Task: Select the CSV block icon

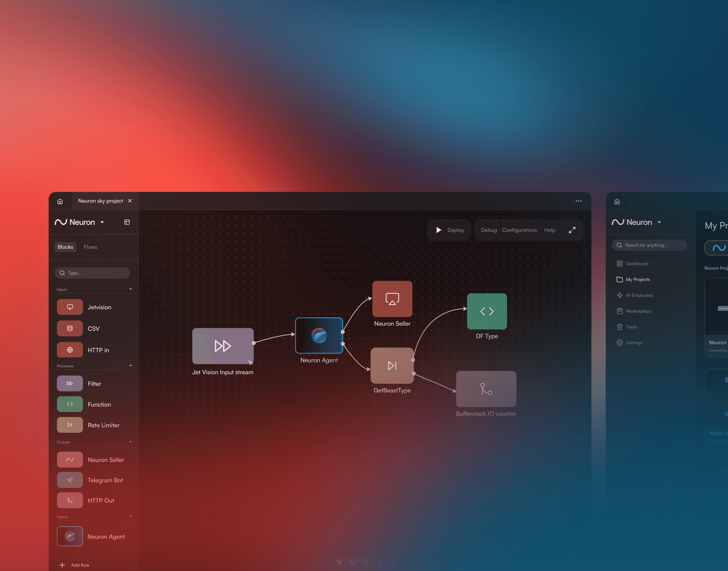Action: coord(70,328)
